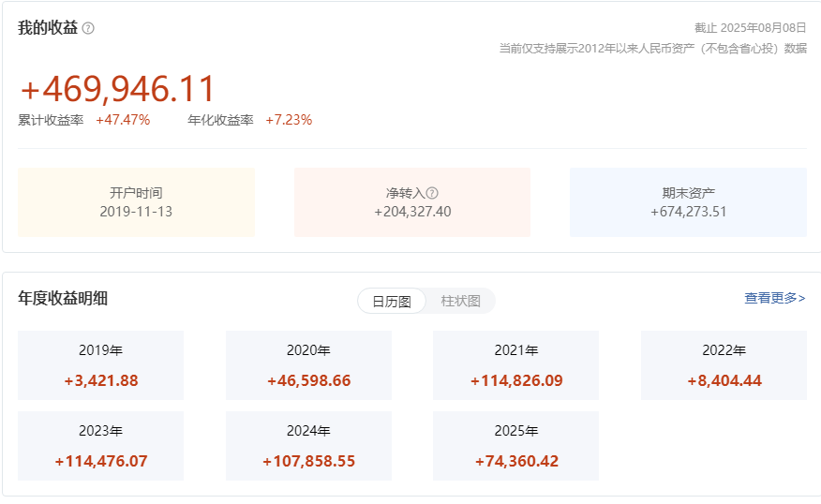Viewport: 821px width, 504px height.
Task: Click the 开户时间 summary card
Action: pos(136,202)
